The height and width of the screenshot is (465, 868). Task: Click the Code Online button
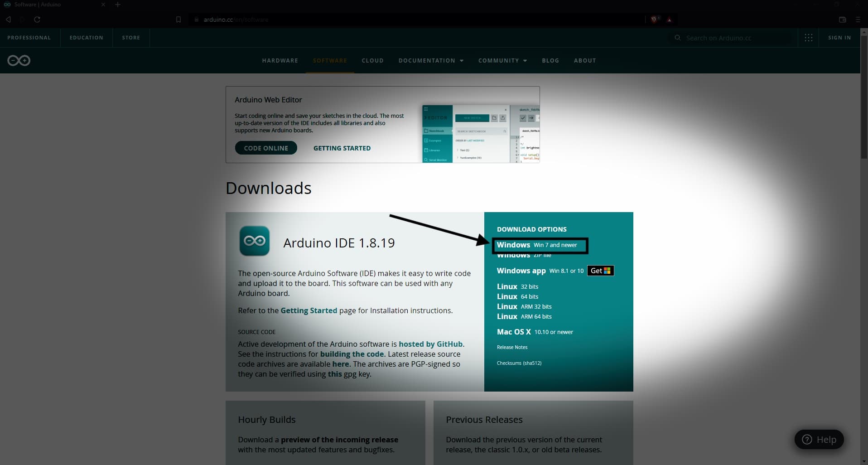[x=266, y=148]
